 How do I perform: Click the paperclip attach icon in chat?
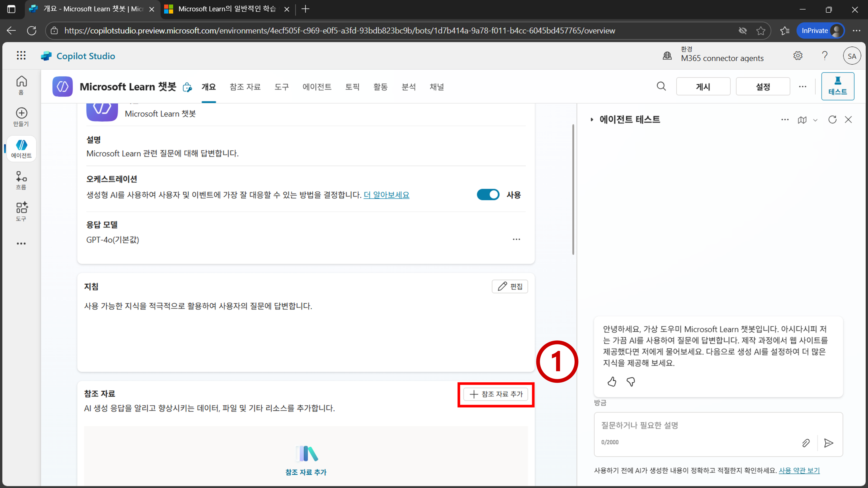(x=806, y=443)
